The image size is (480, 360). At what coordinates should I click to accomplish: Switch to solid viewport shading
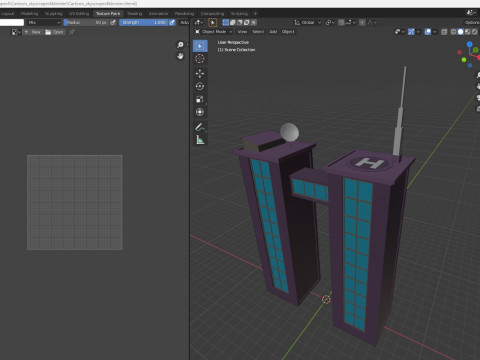(461, 32)
